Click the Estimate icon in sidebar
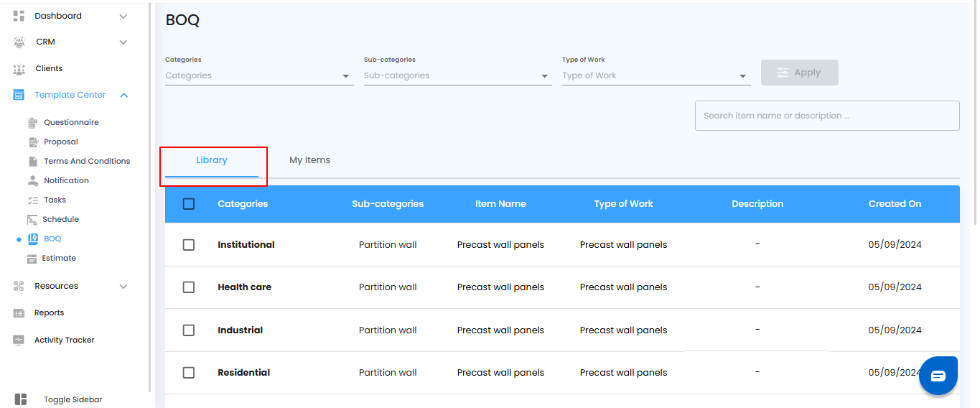This screenshot has height=408, width=980. click(32, 259)
